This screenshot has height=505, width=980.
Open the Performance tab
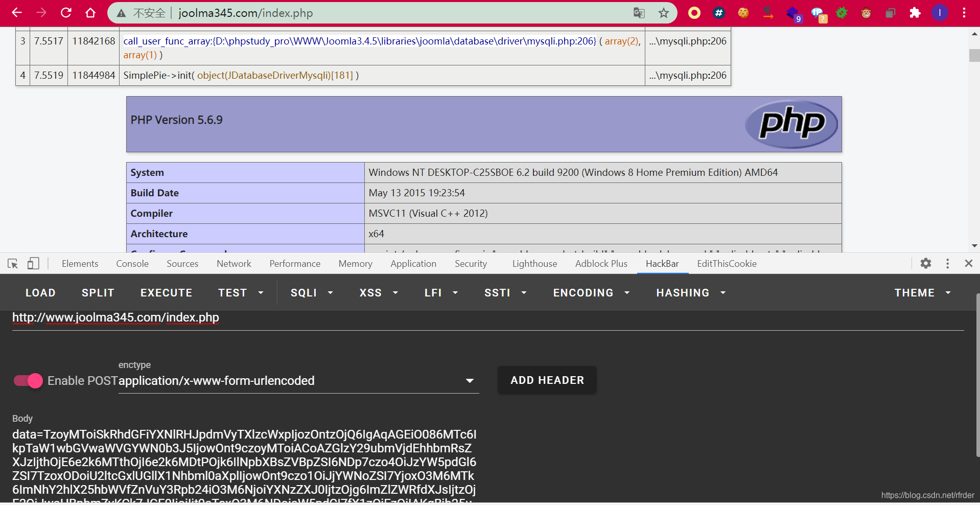pyautogui.click(x=295, y=263)
